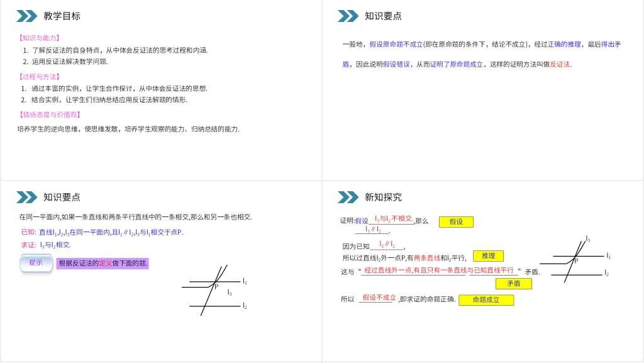Select the 教学目标 slide title
Screen dimensions: 644x363
[x=62, y=16]
